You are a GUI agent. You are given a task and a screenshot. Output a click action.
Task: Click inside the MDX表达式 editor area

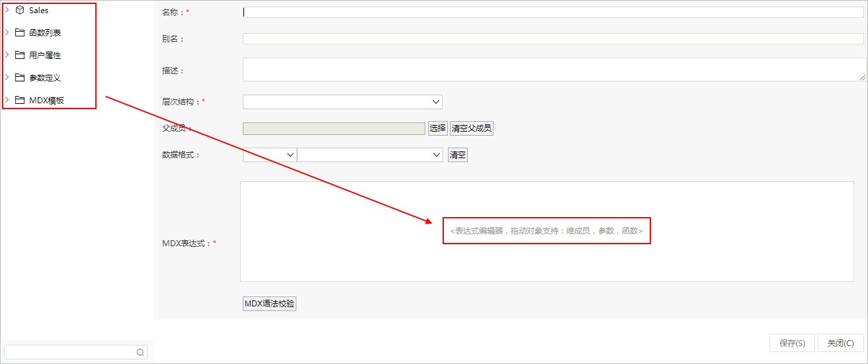pos(547,232)
